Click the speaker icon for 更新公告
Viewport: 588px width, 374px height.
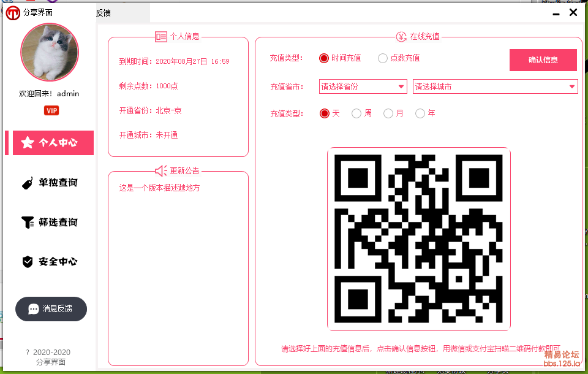point(161,171)
